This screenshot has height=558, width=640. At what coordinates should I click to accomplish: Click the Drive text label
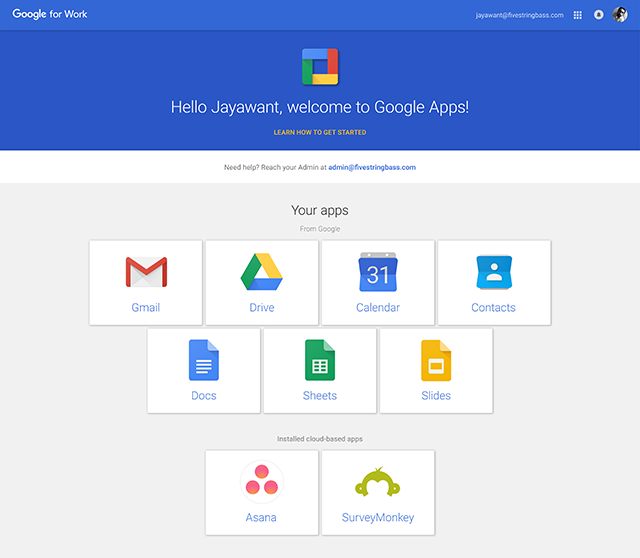(x=262, y=307)
